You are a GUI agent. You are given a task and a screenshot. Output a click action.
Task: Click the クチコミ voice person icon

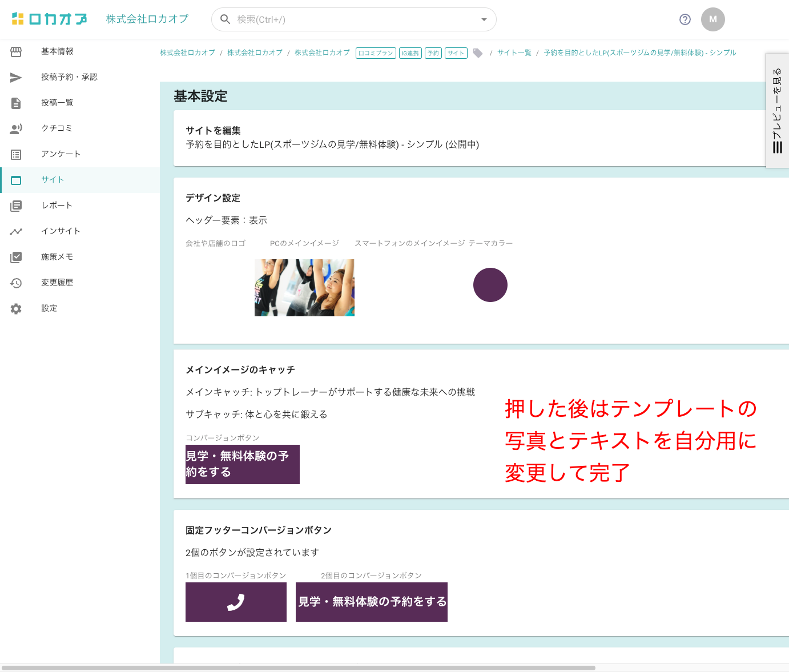(16, 129)
